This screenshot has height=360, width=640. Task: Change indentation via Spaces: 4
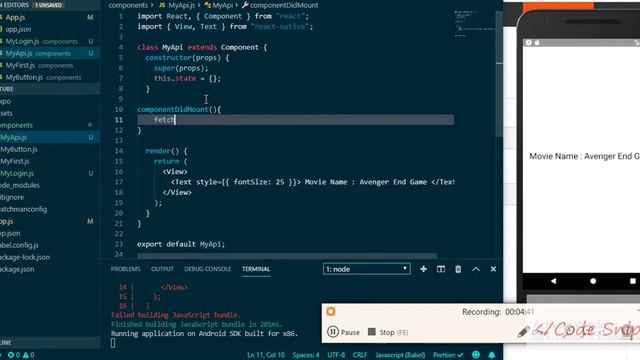306,355
